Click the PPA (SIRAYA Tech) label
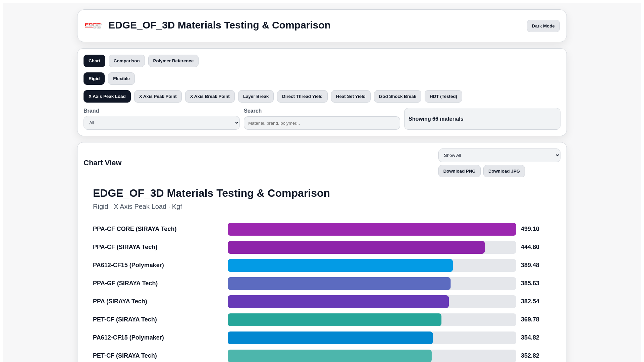Image resolution: width=644 pixels, height=362 pixels. click(120, 301)
